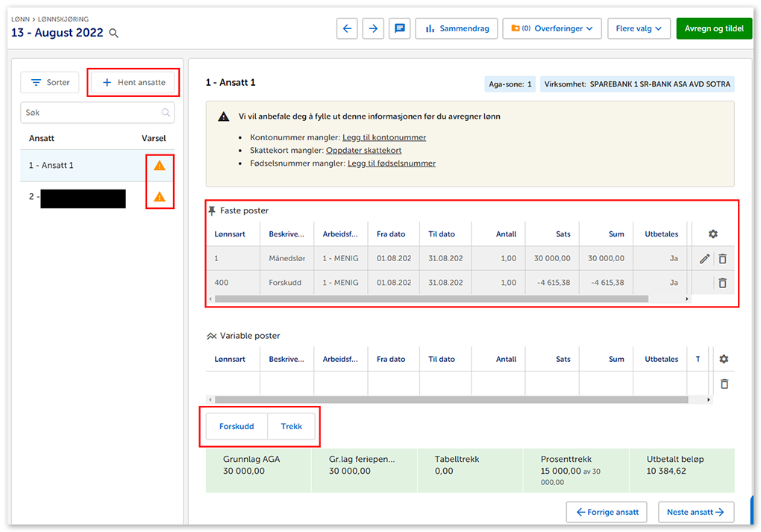This screenshot has height=532, width=761.
Task: Click in the Søk employee search field
Action: point(91,113)
